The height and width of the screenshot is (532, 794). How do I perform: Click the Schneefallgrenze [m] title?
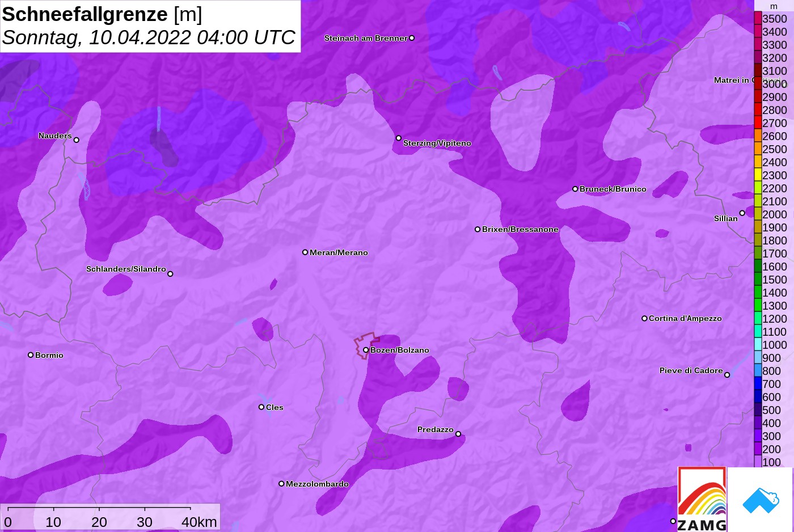coord(102,14)
